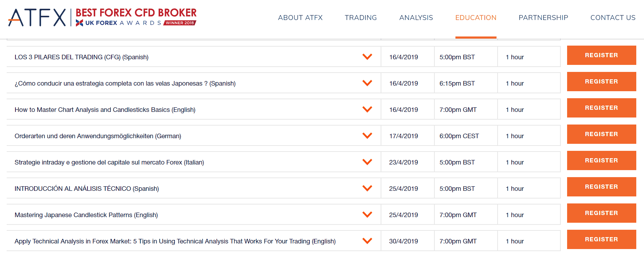Open the EDUCATION menu
Screen dimensions: 644x255
click(x=476, y=18)
